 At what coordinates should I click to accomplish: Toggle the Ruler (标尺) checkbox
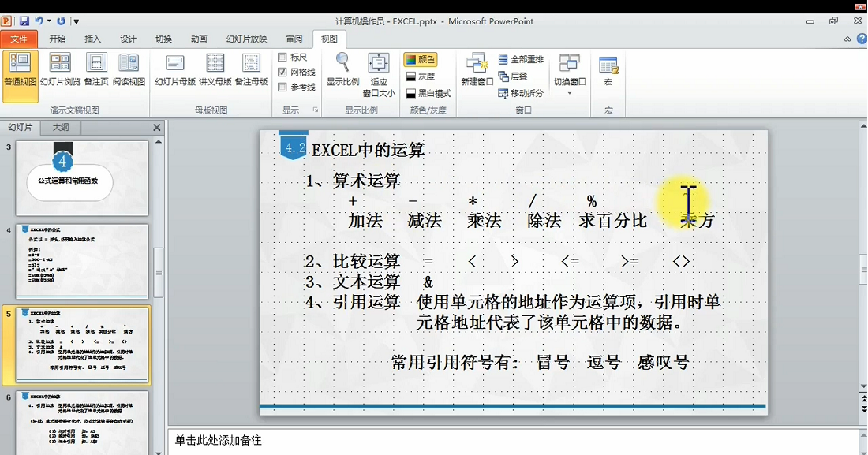point(282,57)
